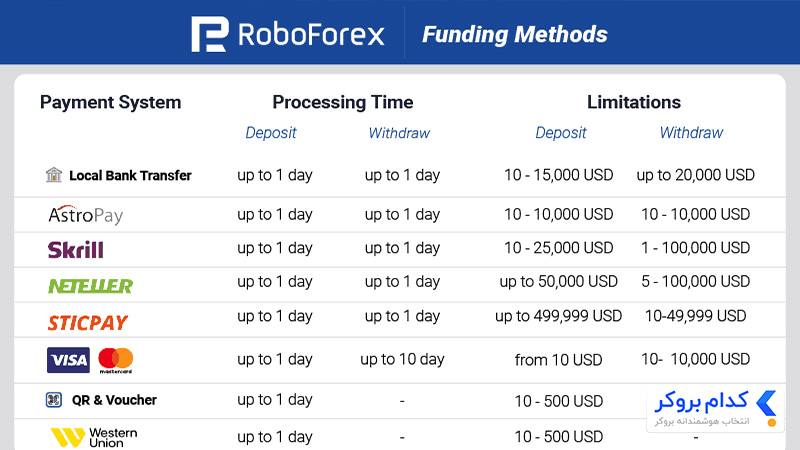
Task: Click the Limitations Withdraw column header
Action: tap(691, 133)
